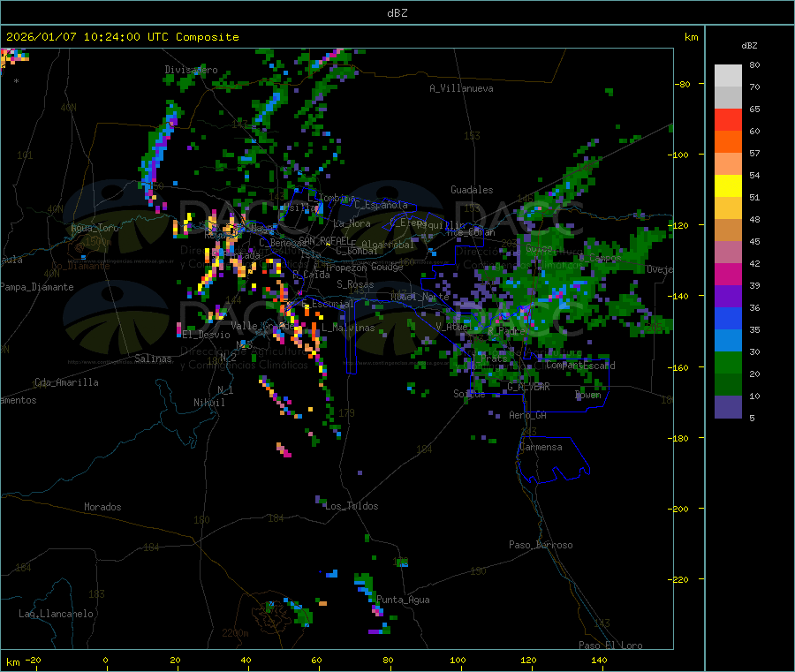Select the gray 70 dBZ legend swatch

(728, 97)
